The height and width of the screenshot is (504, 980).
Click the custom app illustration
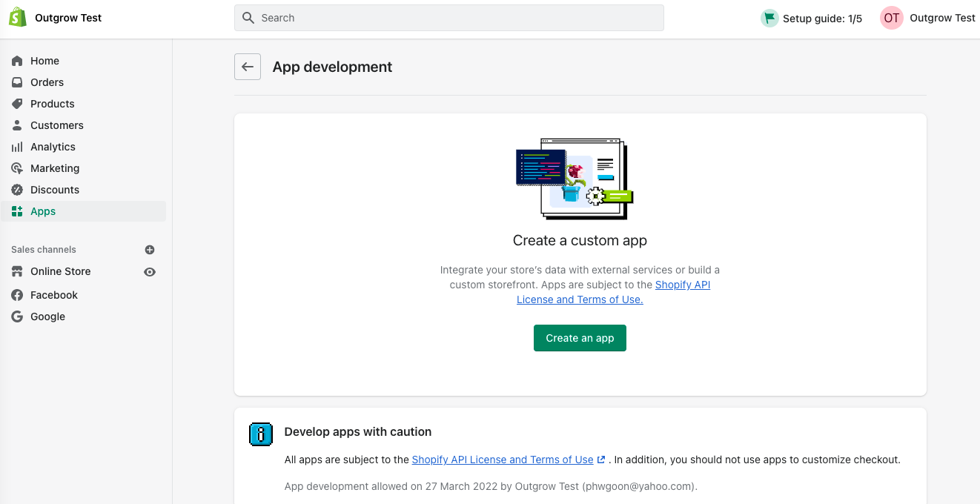(575, 179)
